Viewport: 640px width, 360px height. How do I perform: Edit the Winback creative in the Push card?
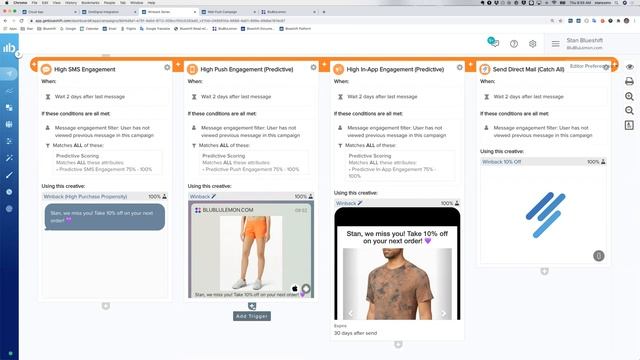pos(213,196)
